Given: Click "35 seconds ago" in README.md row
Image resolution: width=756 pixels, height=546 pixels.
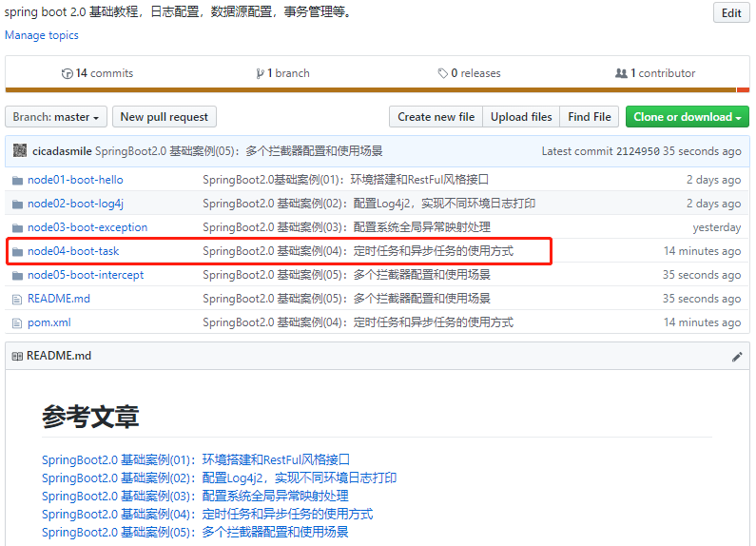Looking at the screenshot, I should (702, 299).
